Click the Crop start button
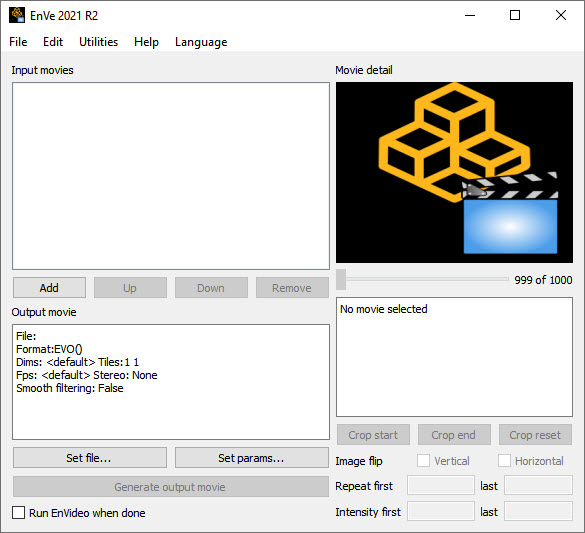 373,435
